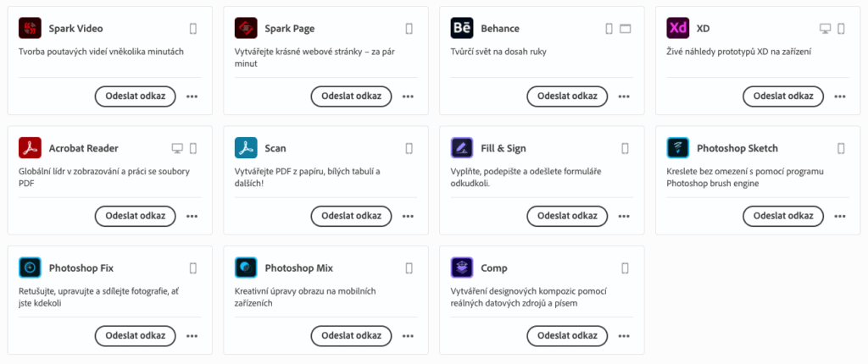Click Odeslat odkaz button for Comp
Screen dimensions: 868x364
click(567, 335)
